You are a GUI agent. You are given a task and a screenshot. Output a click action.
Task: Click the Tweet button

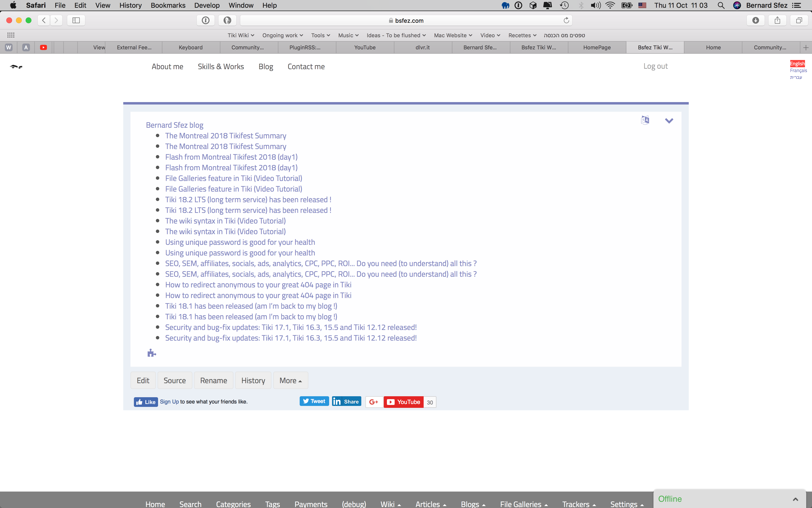pos(314,401)
